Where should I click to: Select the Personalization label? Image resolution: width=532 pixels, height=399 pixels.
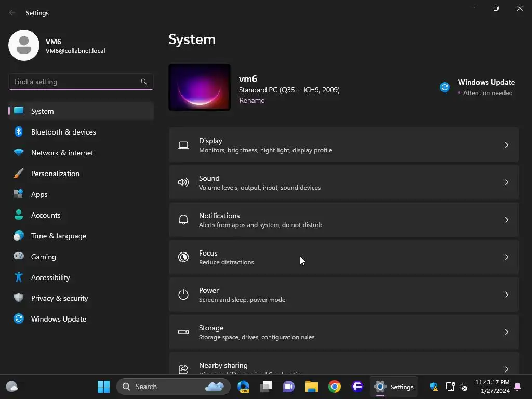(55, 174)
